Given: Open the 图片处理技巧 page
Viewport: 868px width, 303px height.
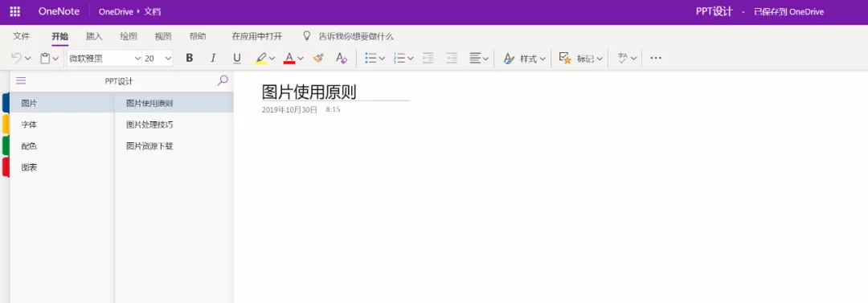Looking at the screenshot, I should click(174, 125).
